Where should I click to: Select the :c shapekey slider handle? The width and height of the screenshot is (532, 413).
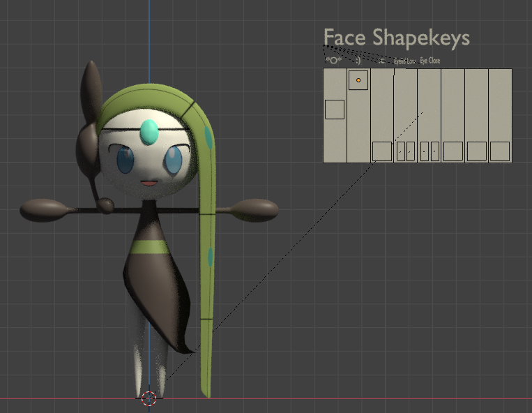pos(382,151)
